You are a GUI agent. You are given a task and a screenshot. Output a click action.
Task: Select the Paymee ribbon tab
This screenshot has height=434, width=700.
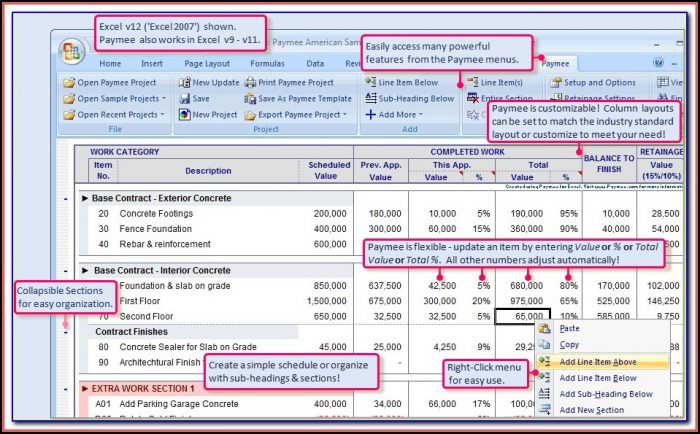(555, 63)
